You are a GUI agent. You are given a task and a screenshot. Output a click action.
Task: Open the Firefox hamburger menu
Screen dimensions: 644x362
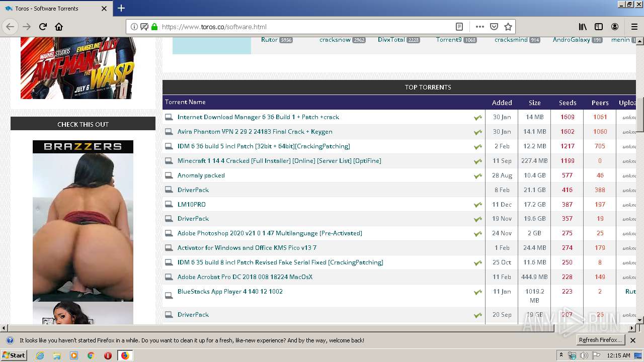pos(634,27)
